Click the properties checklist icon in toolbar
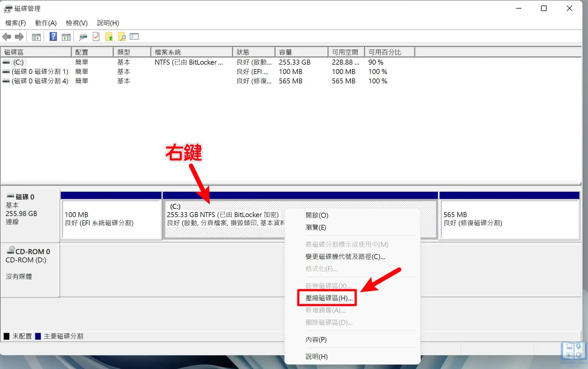Viewport: 588px width, 369px height. [x=134, y=36]
